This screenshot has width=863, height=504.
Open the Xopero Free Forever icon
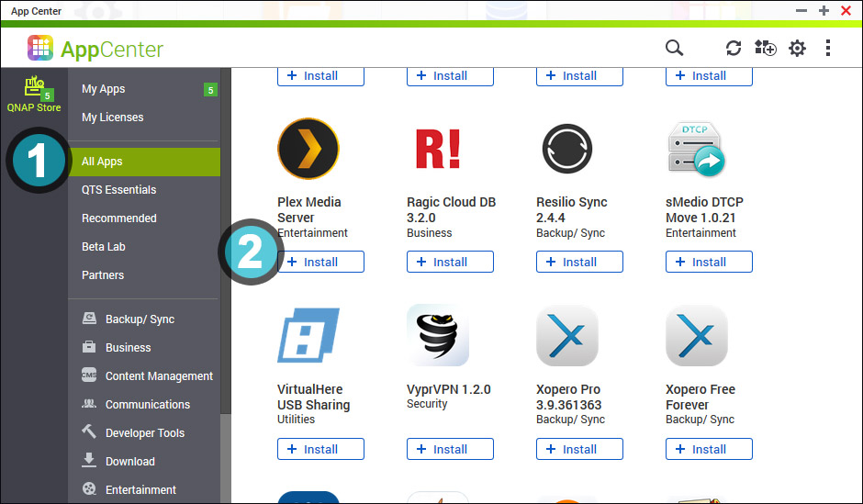pos(696,335)
